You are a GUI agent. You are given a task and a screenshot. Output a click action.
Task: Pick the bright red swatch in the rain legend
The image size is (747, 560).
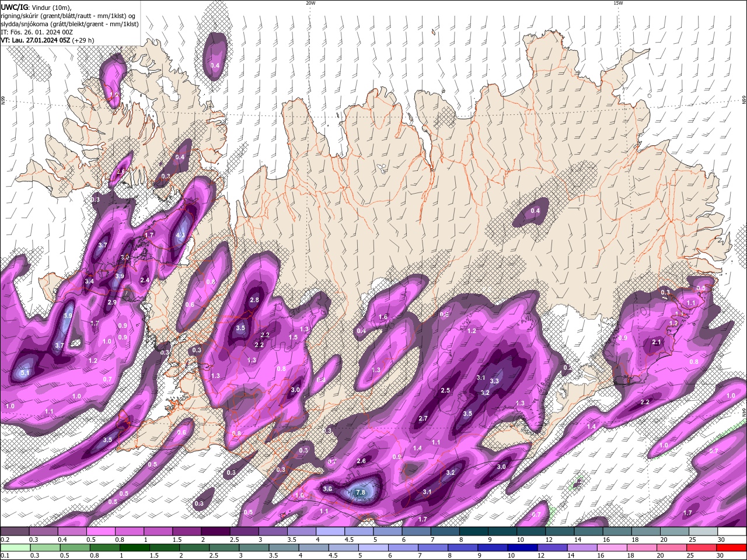click(x=732, y=548)
